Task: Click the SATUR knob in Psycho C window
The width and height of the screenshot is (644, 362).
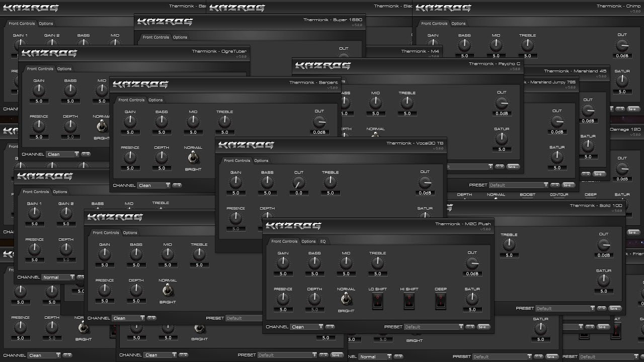Action: coord(502,139)
